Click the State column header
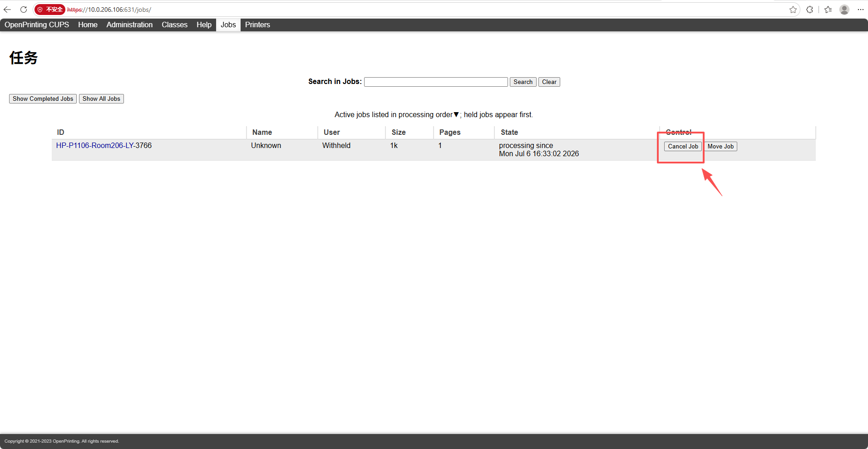Image resolution: width=868 pixels, height=449 pixels. pyautogui.click(x=509, y=132)
